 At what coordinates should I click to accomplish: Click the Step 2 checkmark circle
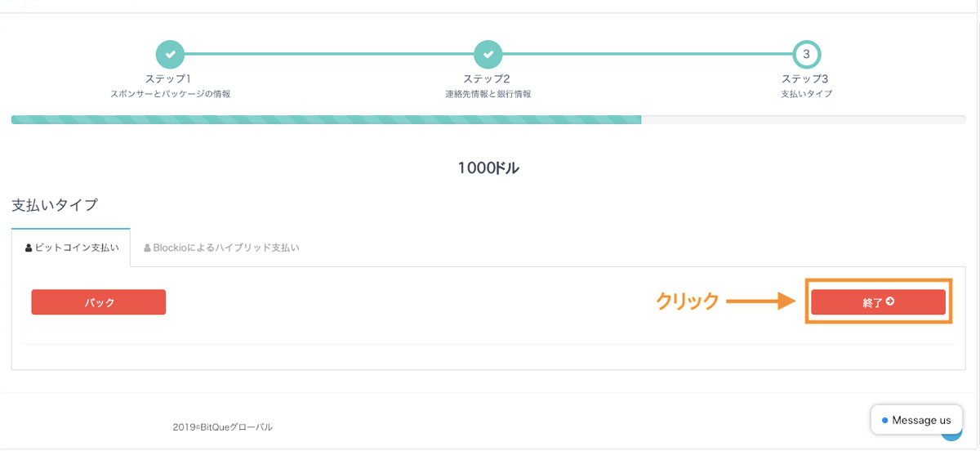pyautogui.click(x=488, y=54)
